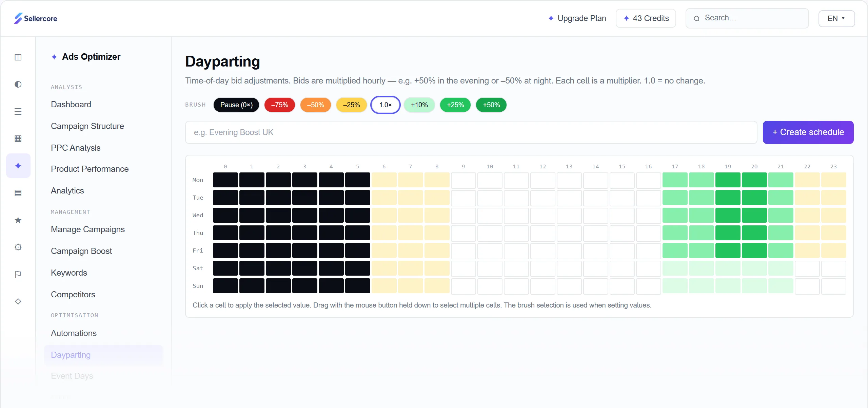
Task: Select the sparkle Ads Optimizer sidebar icon
Action: click(18, 166)
